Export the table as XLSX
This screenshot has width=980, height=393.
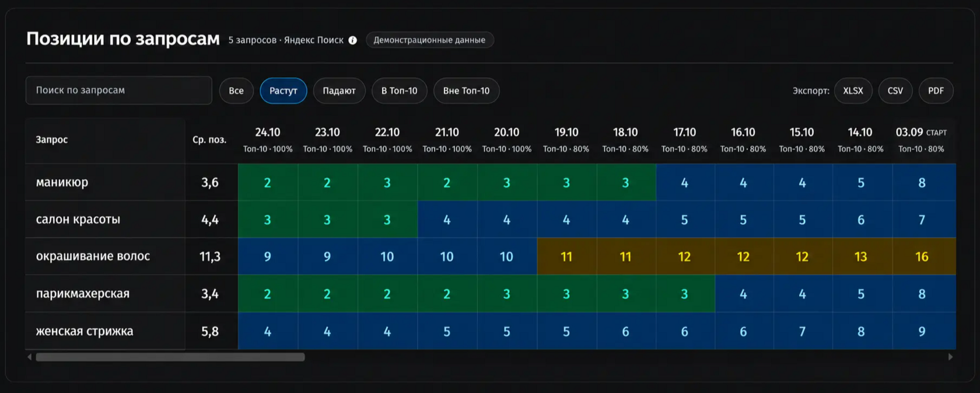[853, 91]
